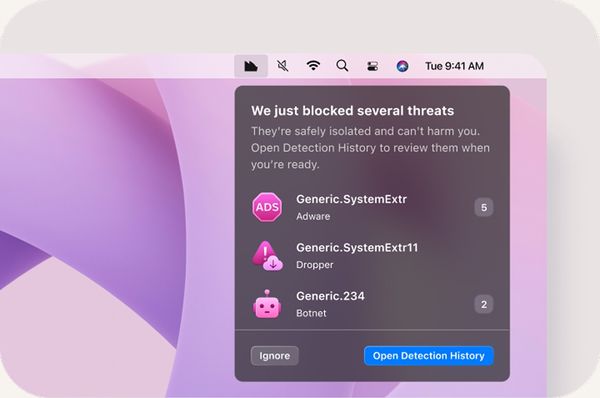Click the Dropper category label
The height and width of the screenshot is (398, 600).
coord(315,265)
